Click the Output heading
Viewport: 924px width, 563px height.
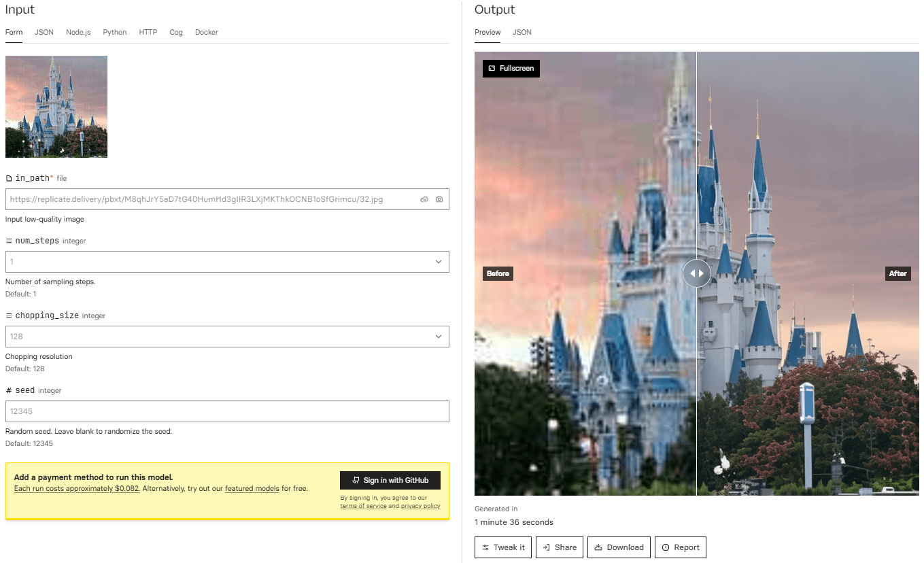[x=495, y=10]
